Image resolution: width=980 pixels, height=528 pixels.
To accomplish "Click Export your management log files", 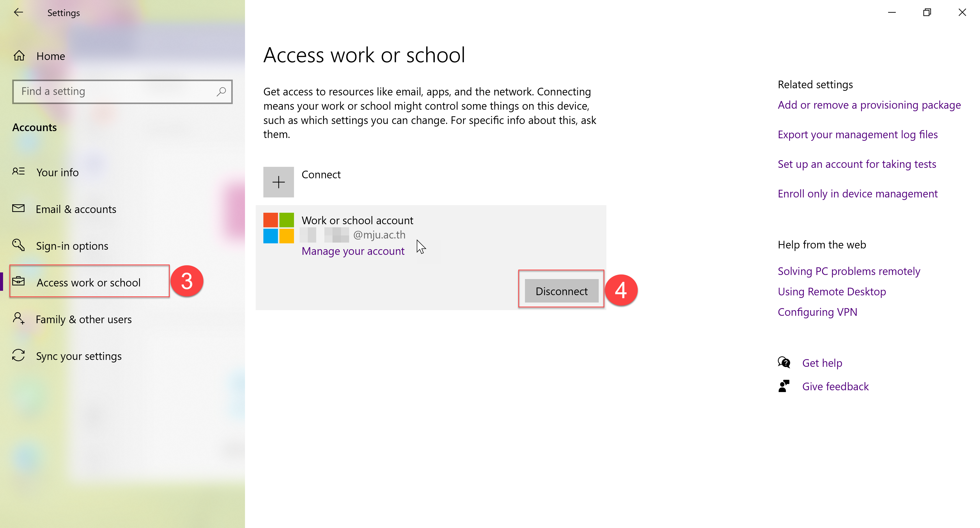I will pos(857,135).
